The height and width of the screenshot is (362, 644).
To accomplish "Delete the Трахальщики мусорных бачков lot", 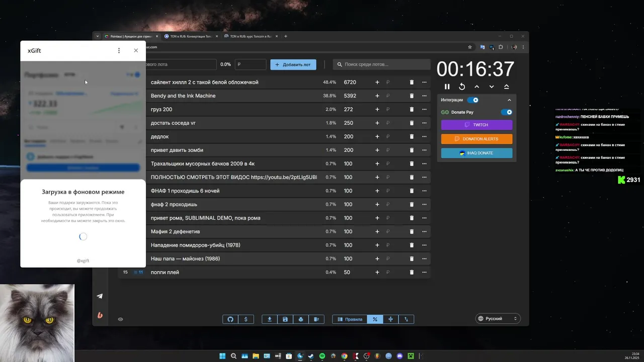I will point(412,163).
